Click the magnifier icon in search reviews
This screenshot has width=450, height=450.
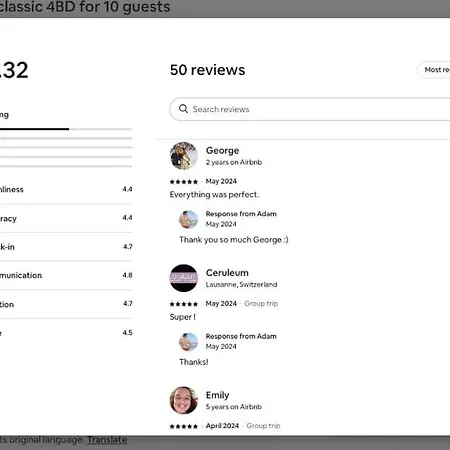pyautogui.click(x=183, y=109)
